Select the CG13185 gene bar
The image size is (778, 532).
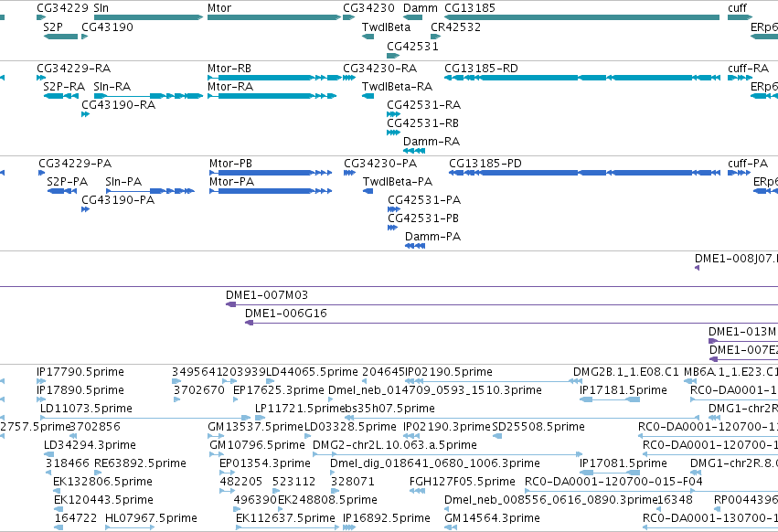[x=582, y=17]
